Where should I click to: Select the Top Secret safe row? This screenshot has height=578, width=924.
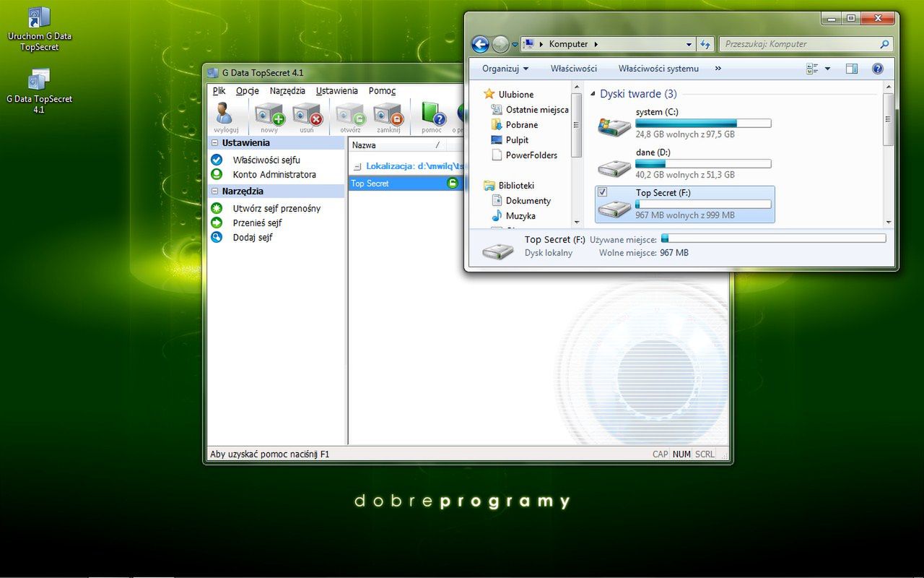(x=406, y=184)
